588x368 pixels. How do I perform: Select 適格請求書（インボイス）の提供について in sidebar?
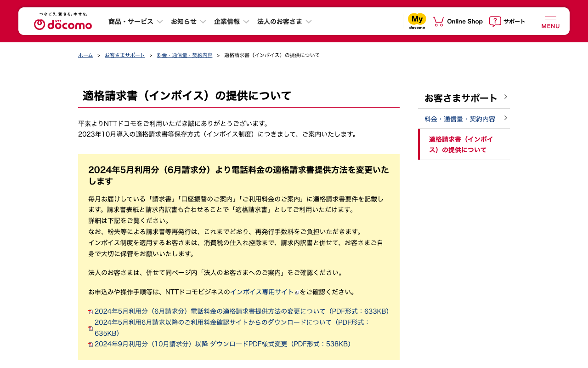pos(464,144)
